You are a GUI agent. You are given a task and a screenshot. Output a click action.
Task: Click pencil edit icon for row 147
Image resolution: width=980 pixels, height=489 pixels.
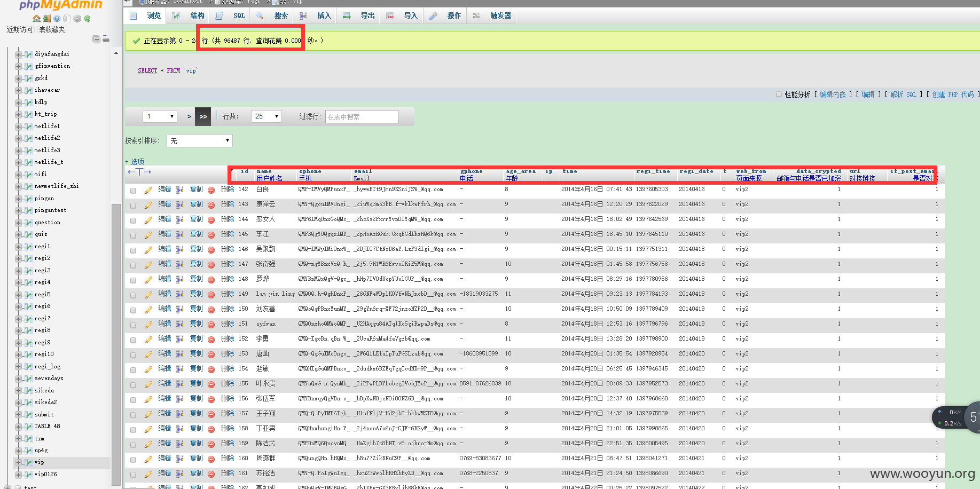(148, 264)
